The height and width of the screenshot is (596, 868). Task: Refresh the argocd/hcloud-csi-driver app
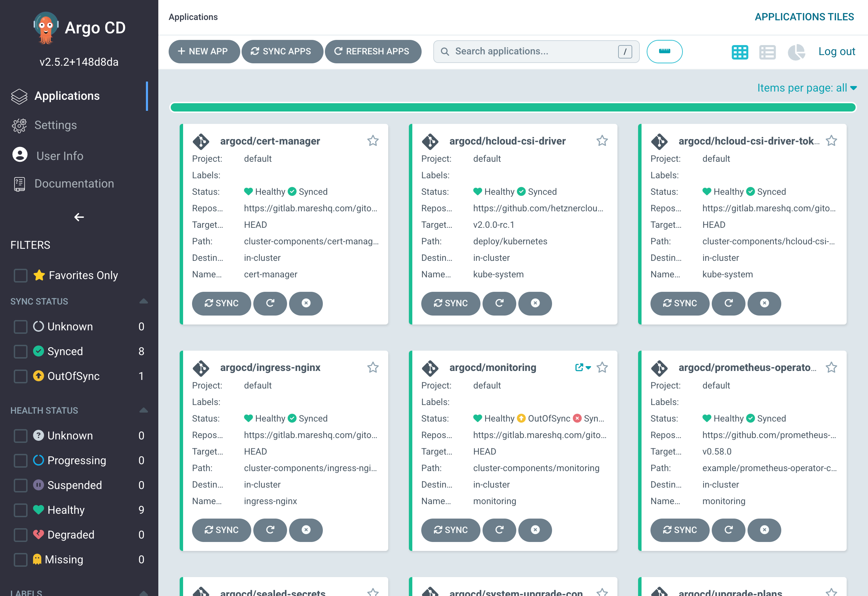(499, 303)
